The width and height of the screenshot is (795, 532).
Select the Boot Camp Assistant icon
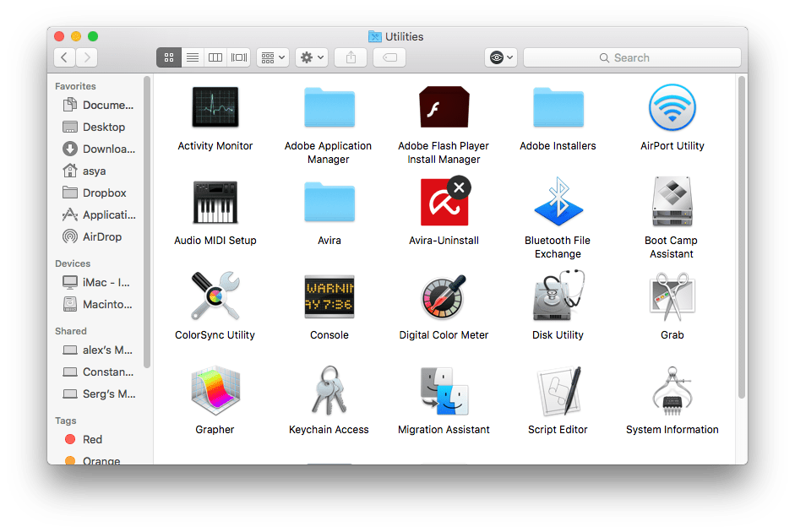coord(672,201)
